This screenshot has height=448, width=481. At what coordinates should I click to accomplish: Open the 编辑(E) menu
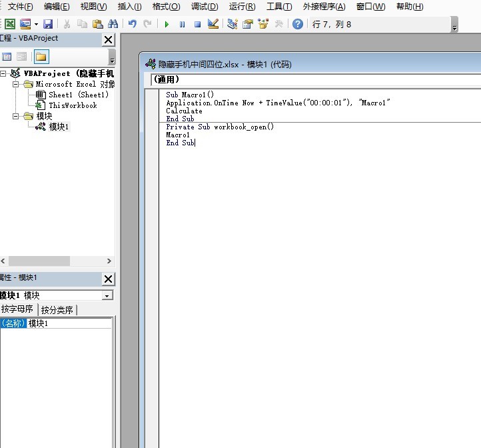57,7
